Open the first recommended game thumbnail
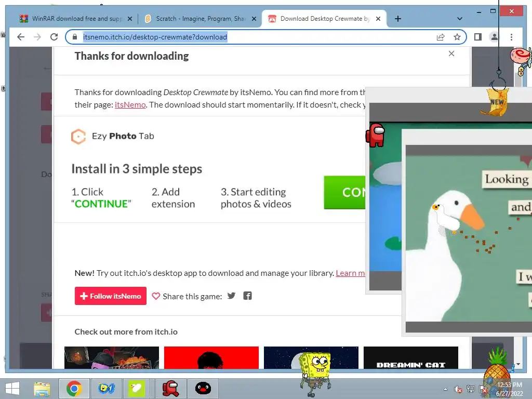 tap(112, 357)
